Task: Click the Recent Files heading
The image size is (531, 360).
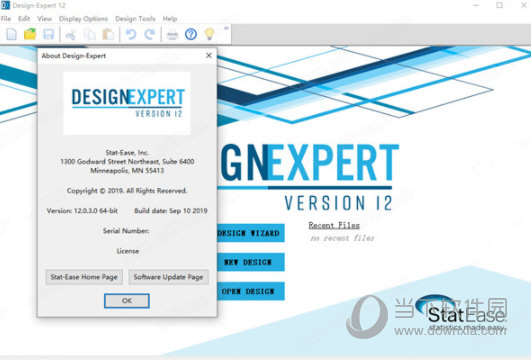Action: point(334,225)
